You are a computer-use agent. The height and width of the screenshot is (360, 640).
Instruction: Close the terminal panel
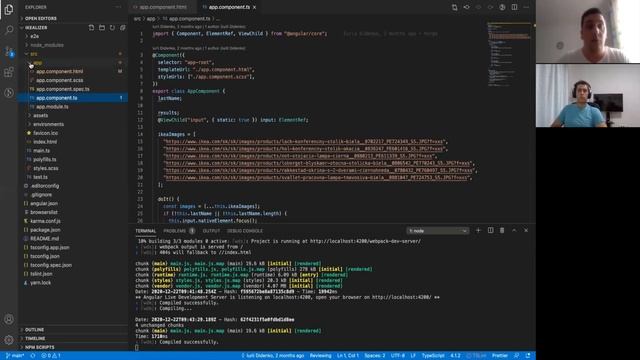tap(526, 231)
